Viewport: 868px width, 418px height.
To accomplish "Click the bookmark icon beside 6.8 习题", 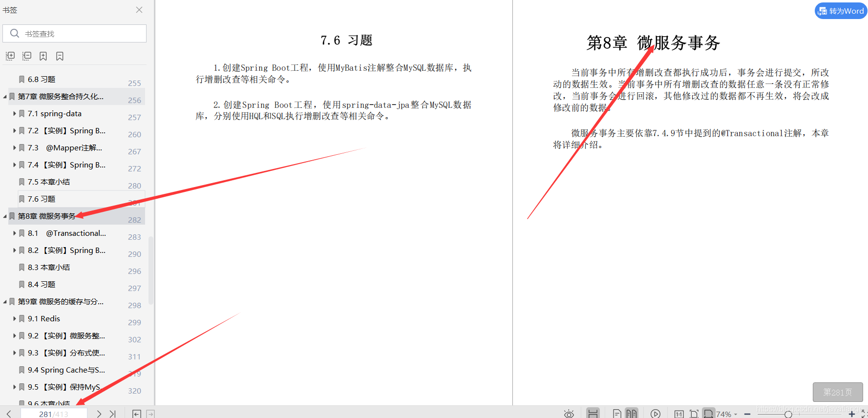I will click(21, 79).
